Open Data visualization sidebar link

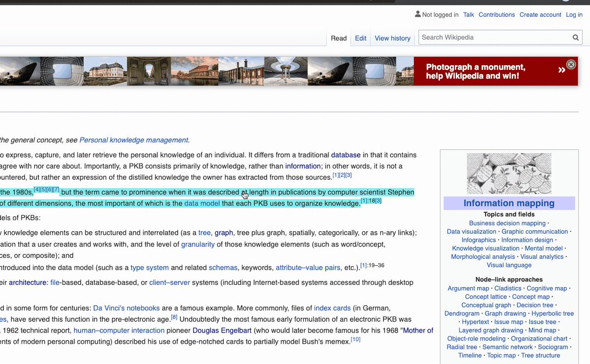pos(472,231)
